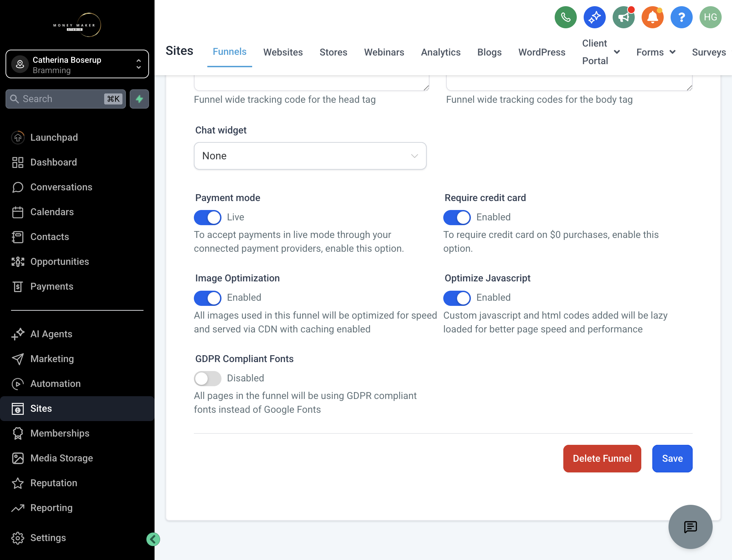Click the green phone dialer icon
Viewport: 732px width, 560px height.
click(x=566, y=17)
